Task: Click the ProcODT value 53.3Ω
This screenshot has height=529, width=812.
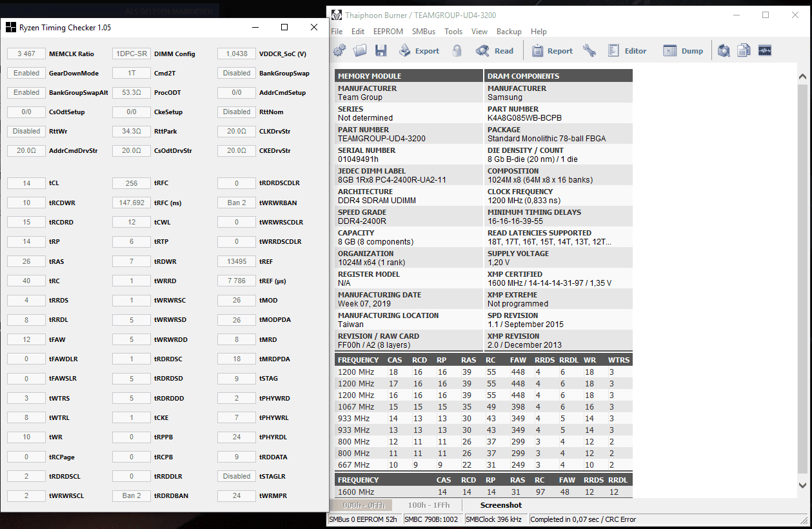Action: click(x=132, y=92)
